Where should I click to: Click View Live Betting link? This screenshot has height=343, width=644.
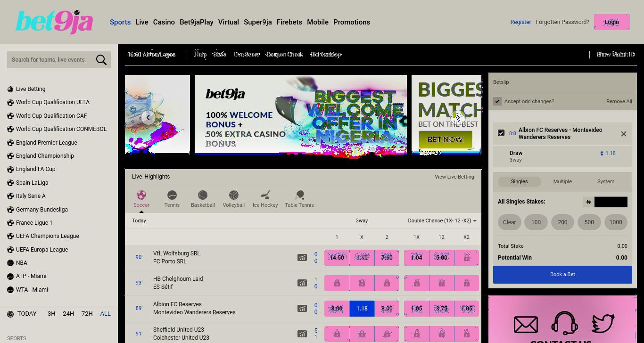point(454,177)
